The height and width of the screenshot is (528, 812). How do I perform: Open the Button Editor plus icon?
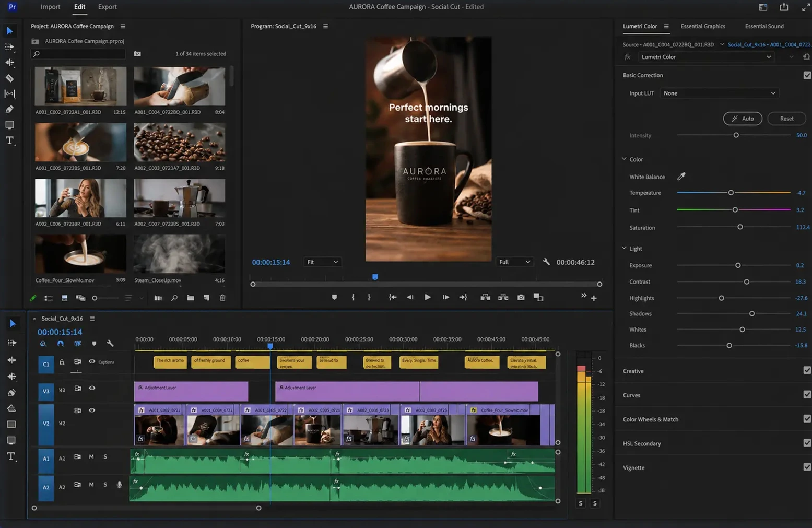click(594, 298)
